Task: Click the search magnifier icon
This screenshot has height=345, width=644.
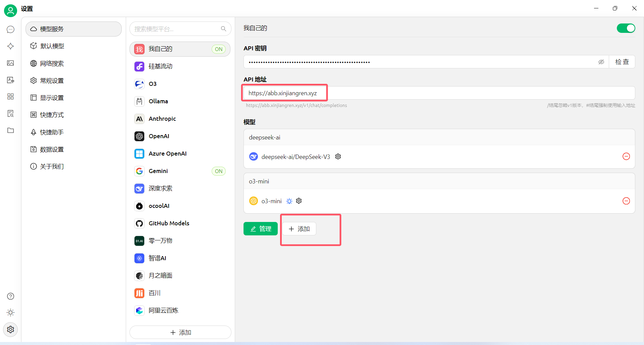Action: click(223, 29)
